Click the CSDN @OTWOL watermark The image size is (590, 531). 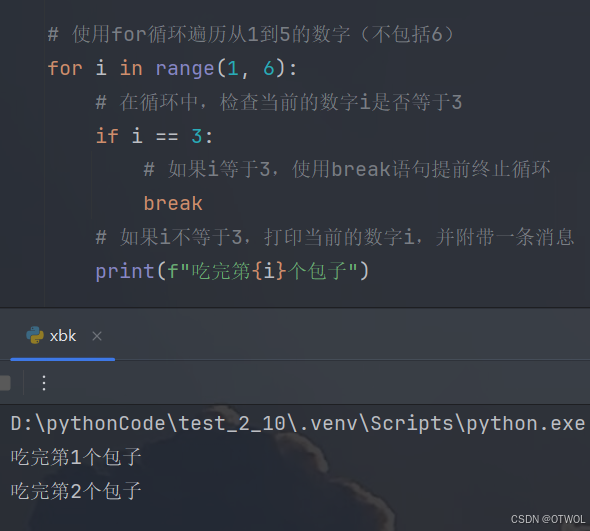pyautogui.click(x=547, y=519)
